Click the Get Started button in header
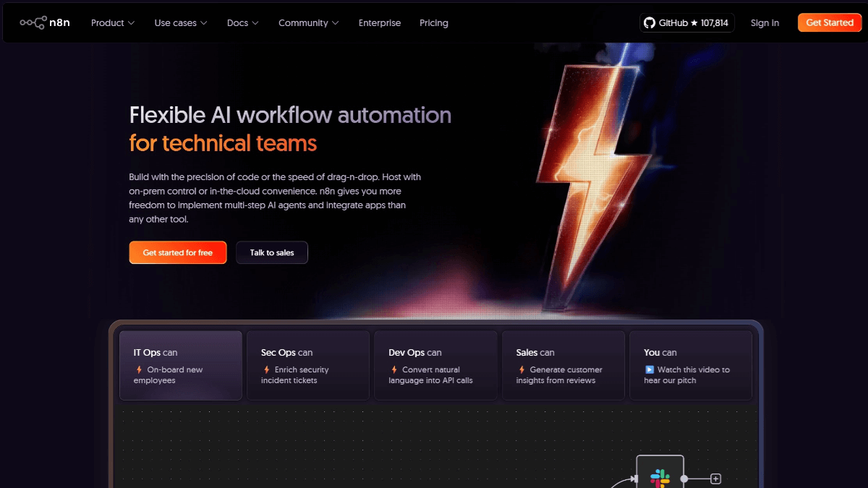Screen dimensions: 868x488 [830, 22]
